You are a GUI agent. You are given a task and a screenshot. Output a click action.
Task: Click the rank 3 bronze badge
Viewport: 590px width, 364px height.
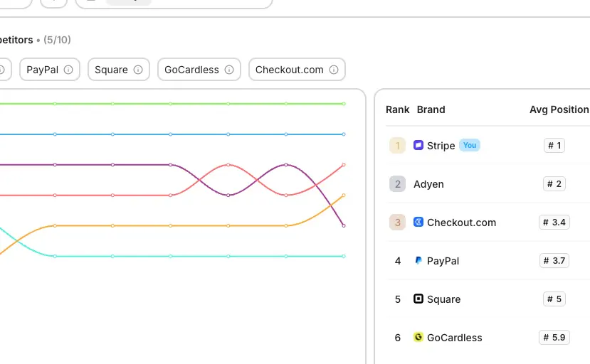pyautogui.click(x=397, y=223)
